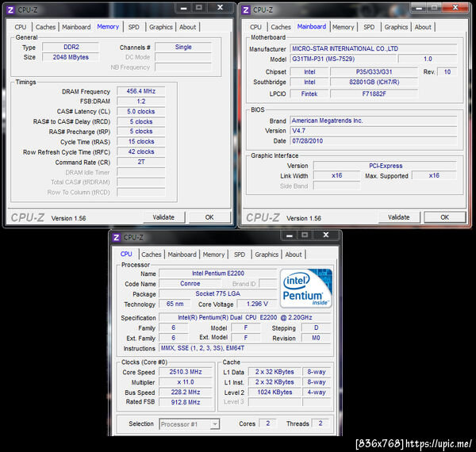Screen dimensions: 476x452
Task: Click the instructions field MMX, SSE, EM64T
Action: pos(245,348)
